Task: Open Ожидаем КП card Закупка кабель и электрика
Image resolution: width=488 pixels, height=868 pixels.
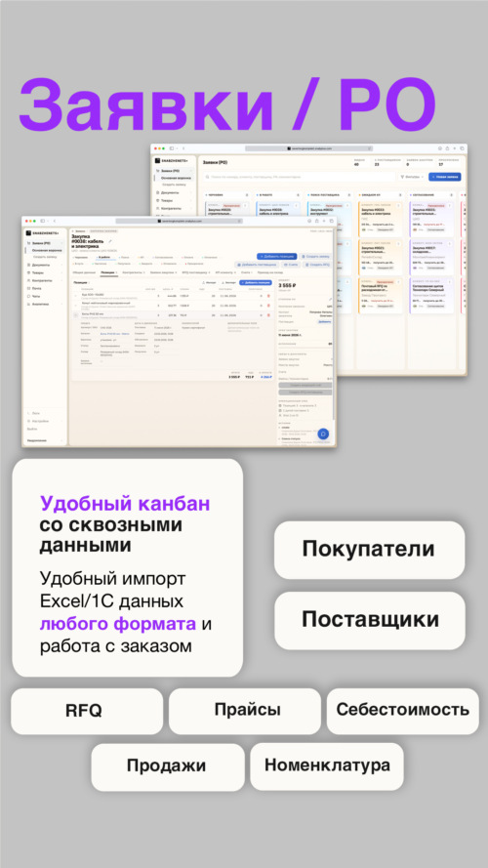Action: 382,218
